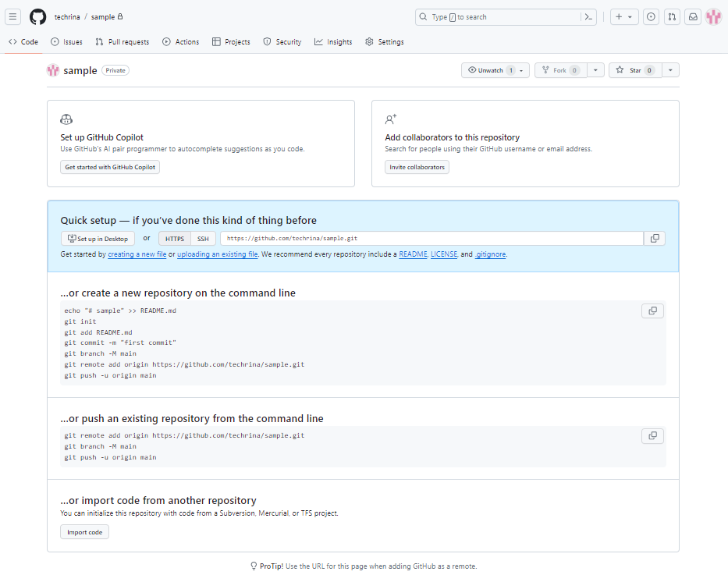
Task: Open the README link
Action: click(x=413, y=254)
